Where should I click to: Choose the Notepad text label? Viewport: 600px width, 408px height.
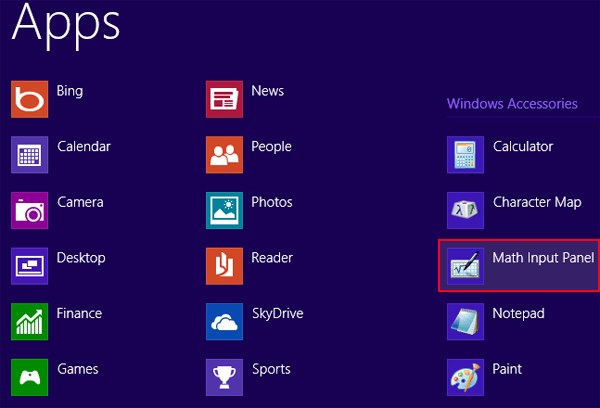518,314
